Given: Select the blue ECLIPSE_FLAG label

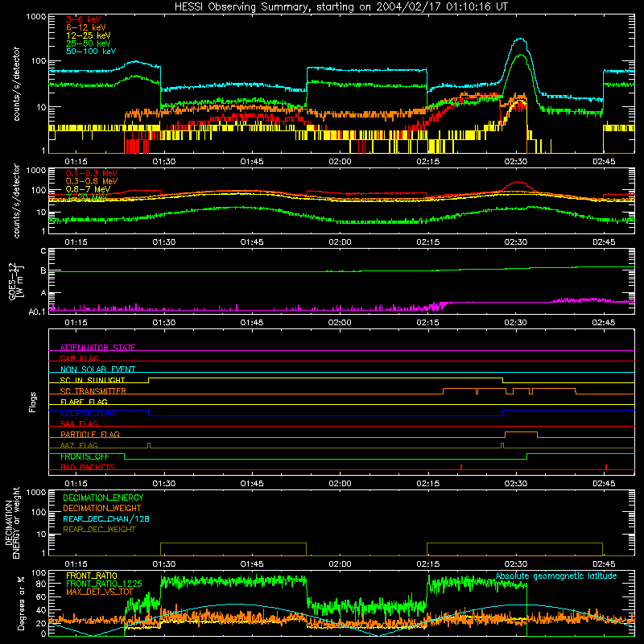Looking at the screenshot, I should coord(88,413).
